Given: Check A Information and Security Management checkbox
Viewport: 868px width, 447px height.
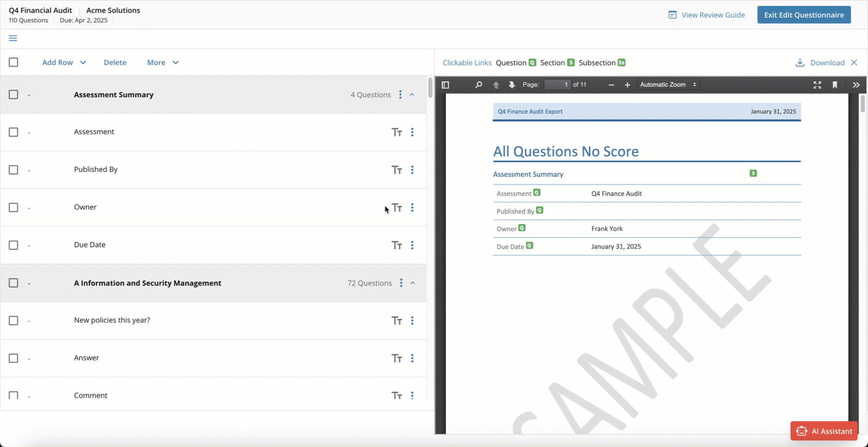Looking at the screenshot, I should point(13,283).
